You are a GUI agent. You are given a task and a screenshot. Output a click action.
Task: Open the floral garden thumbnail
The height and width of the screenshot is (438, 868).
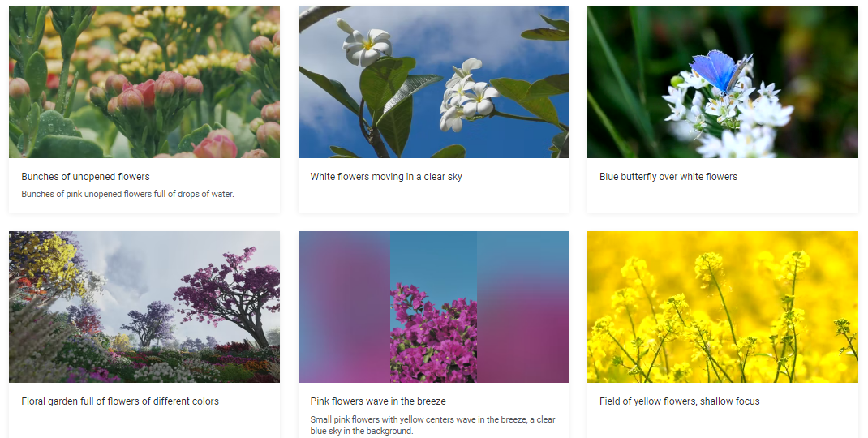[x=144, y=307]
